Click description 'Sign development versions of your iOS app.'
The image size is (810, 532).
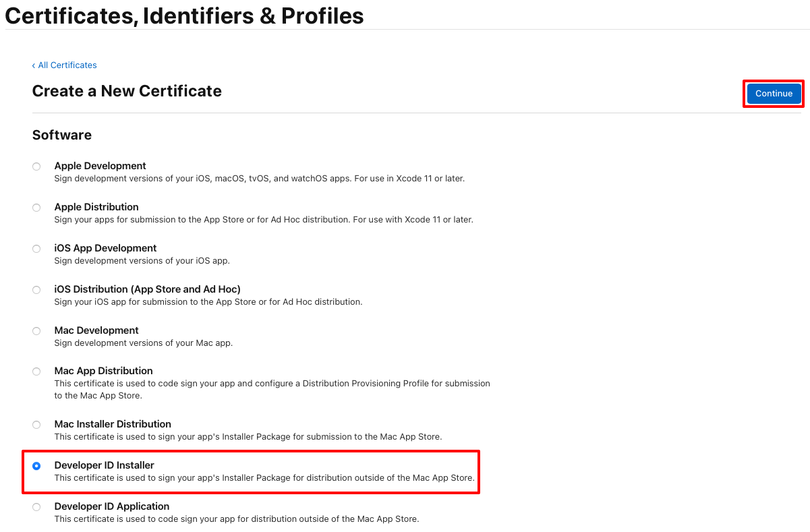click(142, 261)
